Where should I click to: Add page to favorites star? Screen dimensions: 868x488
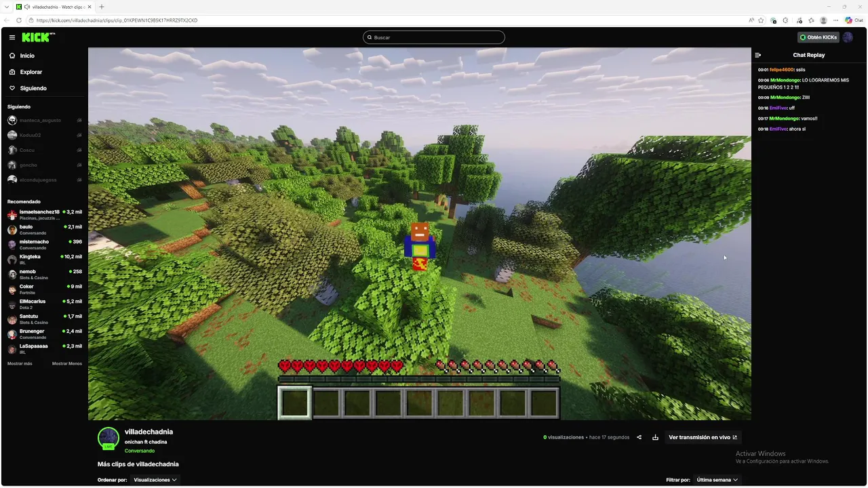[761, 20]
